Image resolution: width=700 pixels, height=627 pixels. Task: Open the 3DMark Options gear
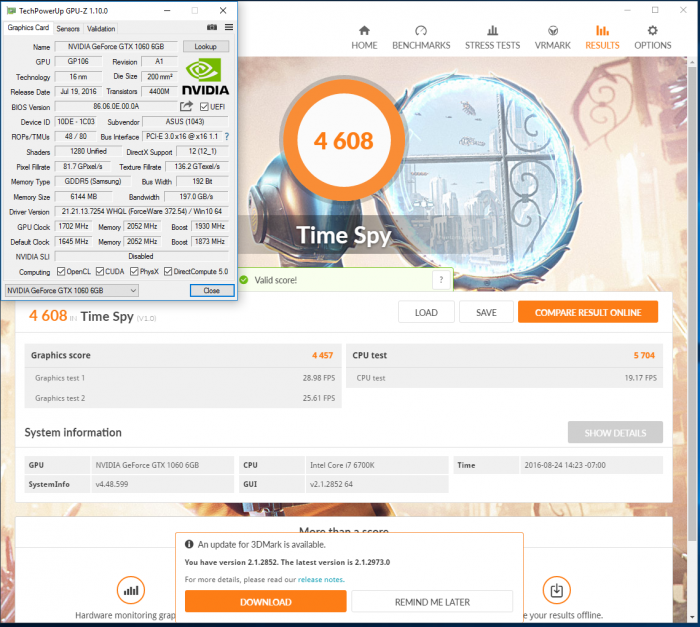pos(653,38)
